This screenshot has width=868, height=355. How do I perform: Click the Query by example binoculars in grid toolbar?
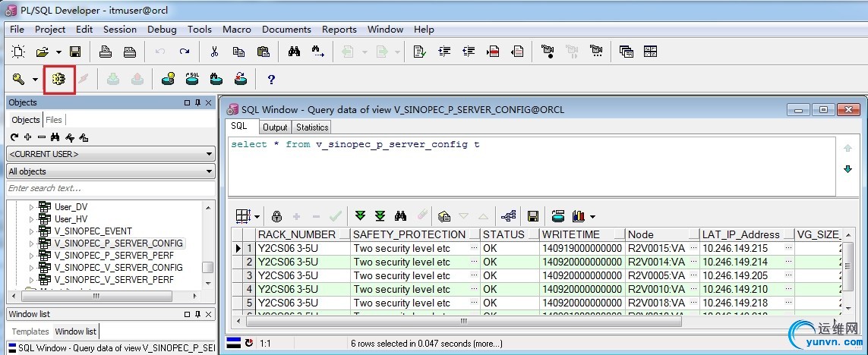coord(401,216)
